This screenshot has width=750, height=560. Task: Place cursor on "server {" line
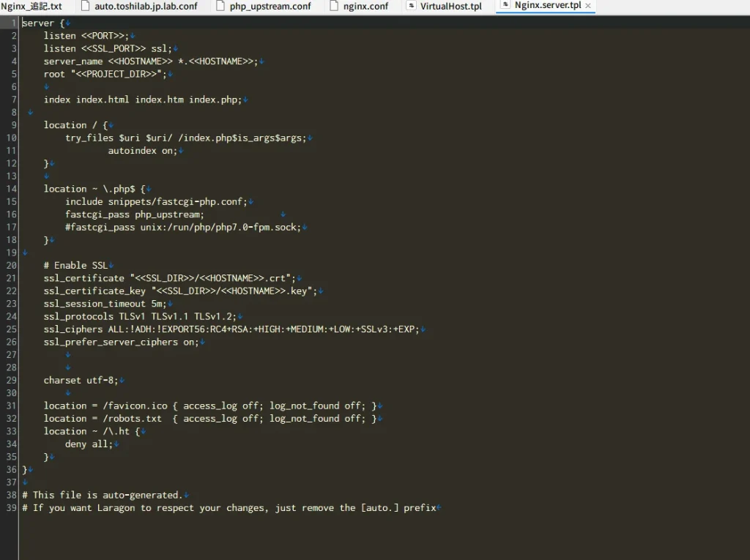[x=43, y=23]
